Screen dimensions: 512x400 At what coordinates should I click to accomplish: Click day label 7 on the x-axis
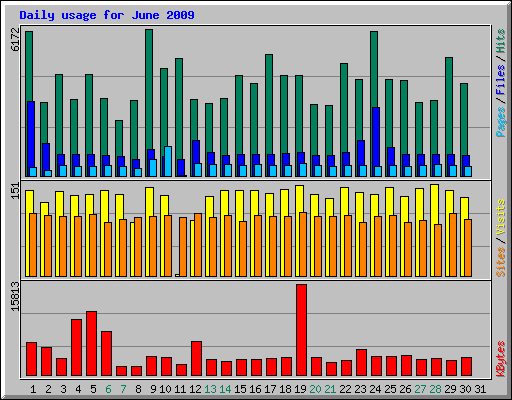(123, 389)
